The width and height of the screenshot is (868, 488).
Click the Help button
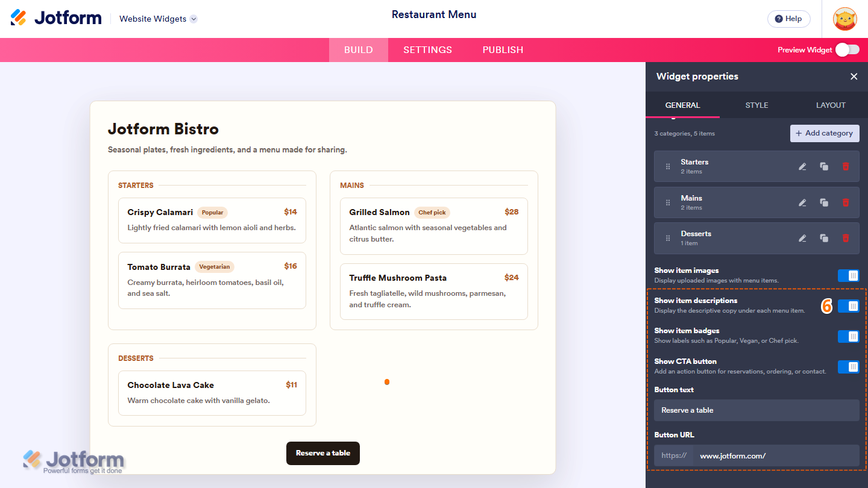pyautogui.click(x=788, y=19)
